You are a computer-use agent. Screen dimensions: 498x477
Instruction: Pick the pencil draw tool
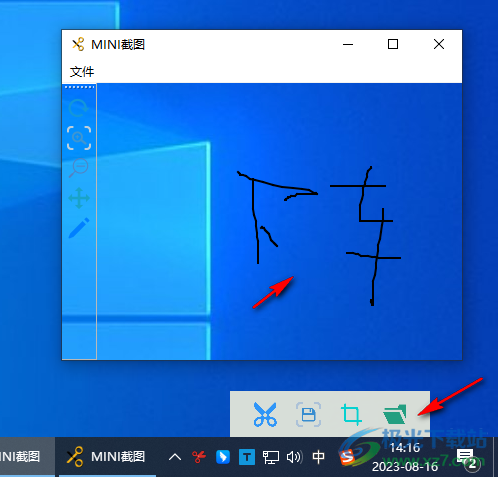(x=79, y=228)
